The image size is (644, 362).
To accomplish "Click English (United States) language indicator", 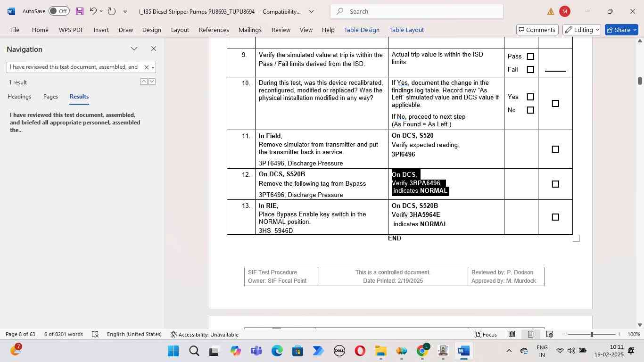I will 134,334.
